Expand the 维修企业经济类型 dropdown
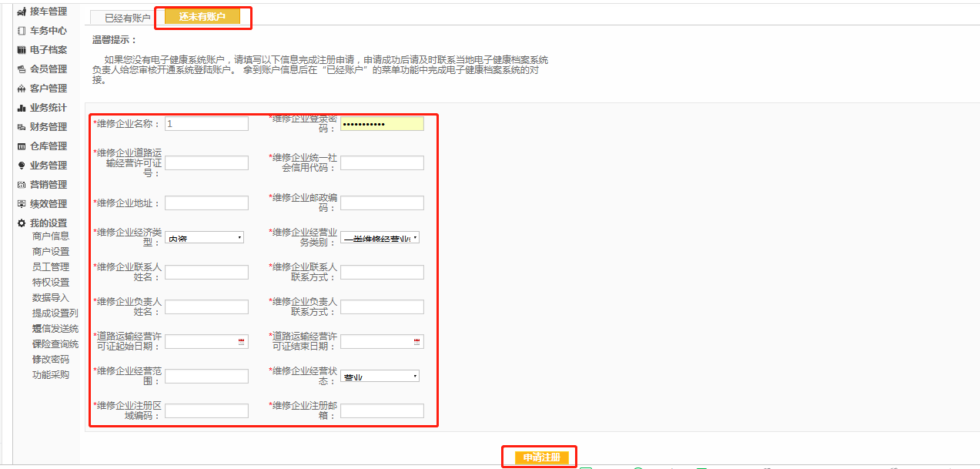The image size is (980, 469). 205,237
